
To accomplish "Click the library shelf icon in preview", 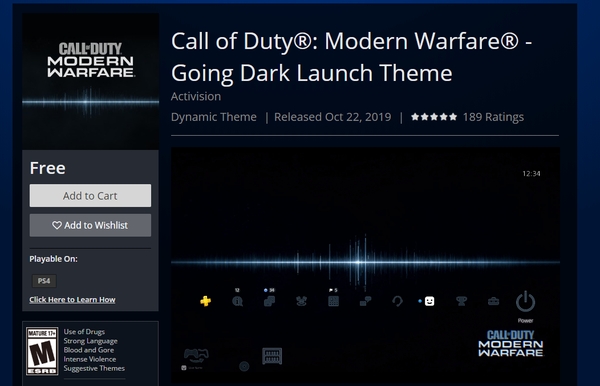I will tap(272, 356).
